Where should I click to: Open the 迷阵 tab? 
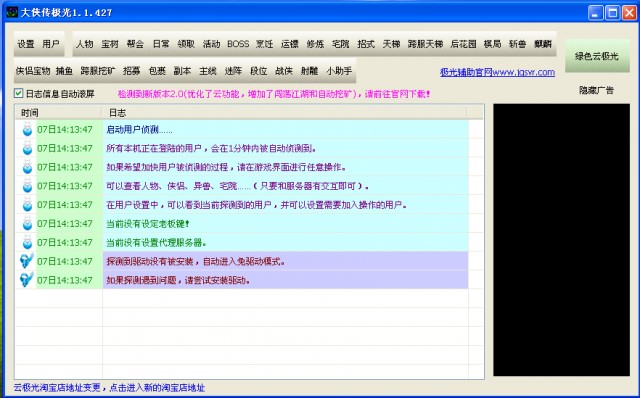pyautogui.click(x=233, y=71)
